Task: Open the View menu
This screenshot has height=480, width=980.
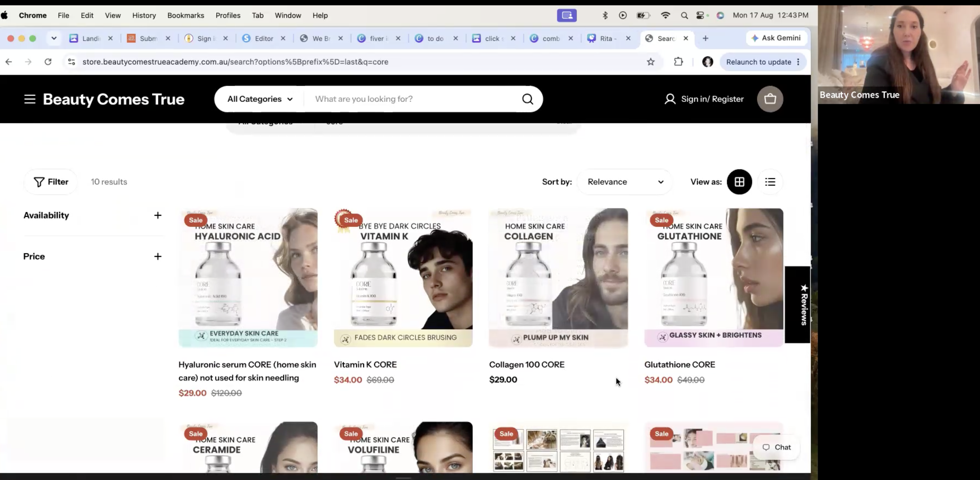Action: tap(113, 15)
